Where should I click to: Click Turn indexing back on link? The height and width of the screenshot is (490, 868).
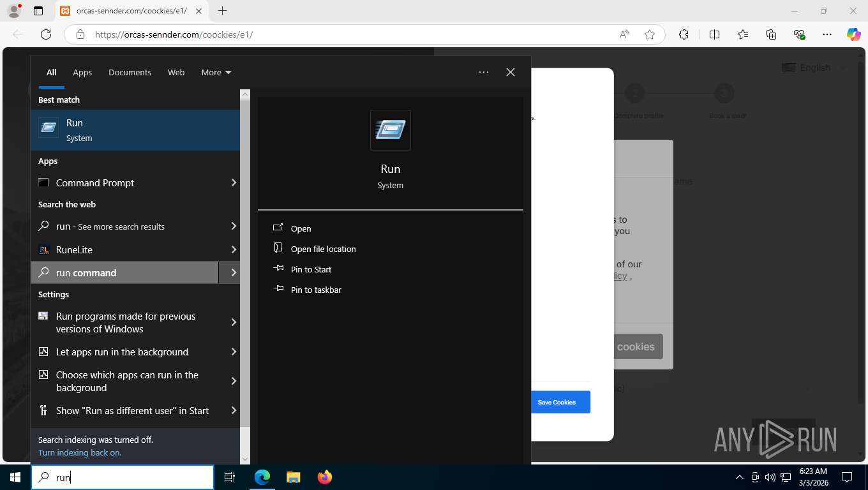tap(80, 452)
